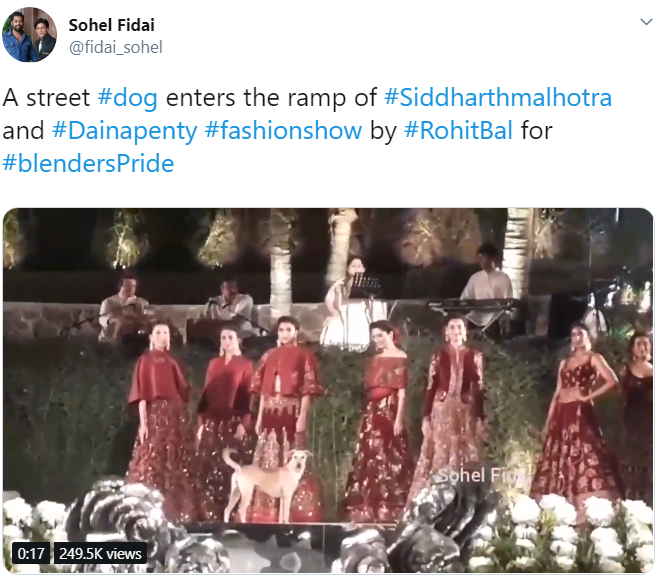Click the tweet text body

point(307,130)
